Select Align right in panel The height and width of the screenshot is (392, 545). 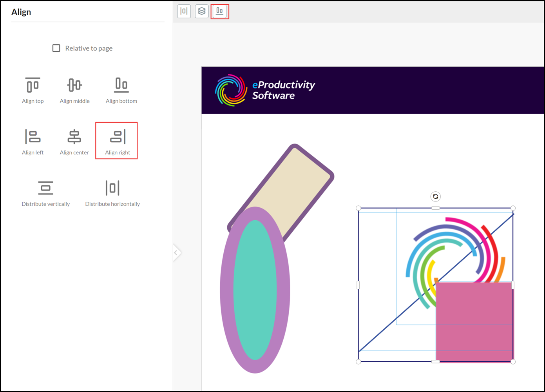(x=117, y=137)
